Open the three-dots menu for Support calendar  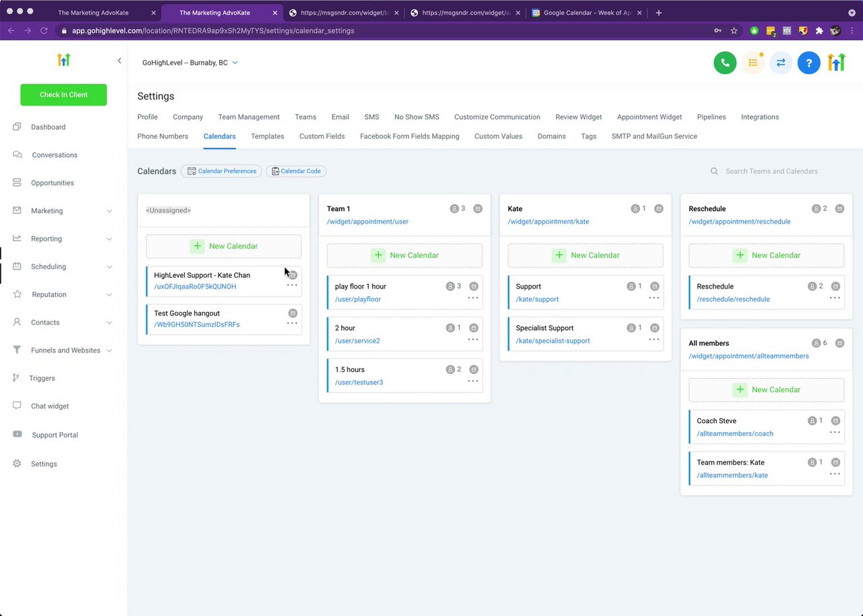654,297
